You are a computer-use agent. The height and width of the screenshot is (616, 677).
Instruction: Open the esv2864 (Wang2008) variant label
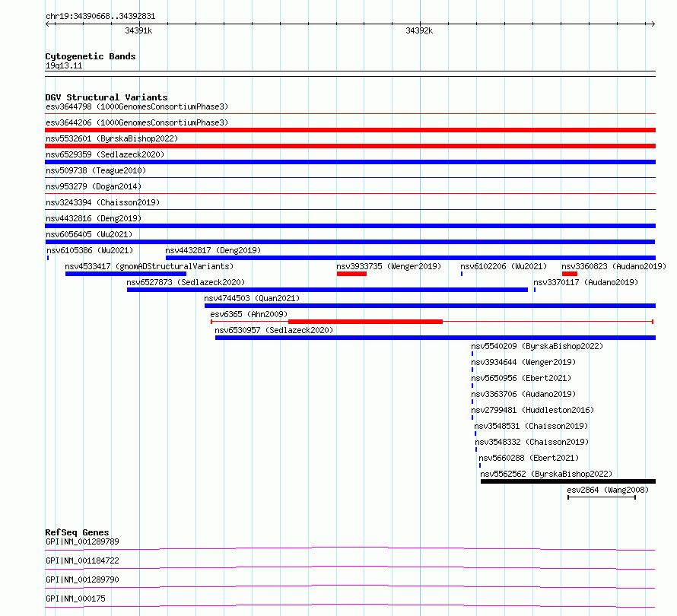(x=608, y=490)
